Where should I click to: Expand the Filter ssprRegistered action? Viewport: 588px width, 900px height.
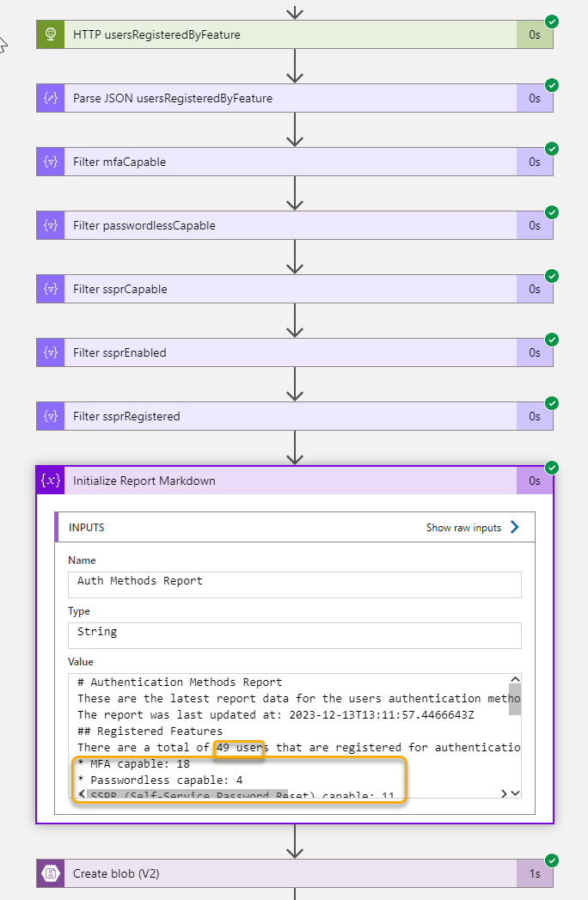point(295,416)
